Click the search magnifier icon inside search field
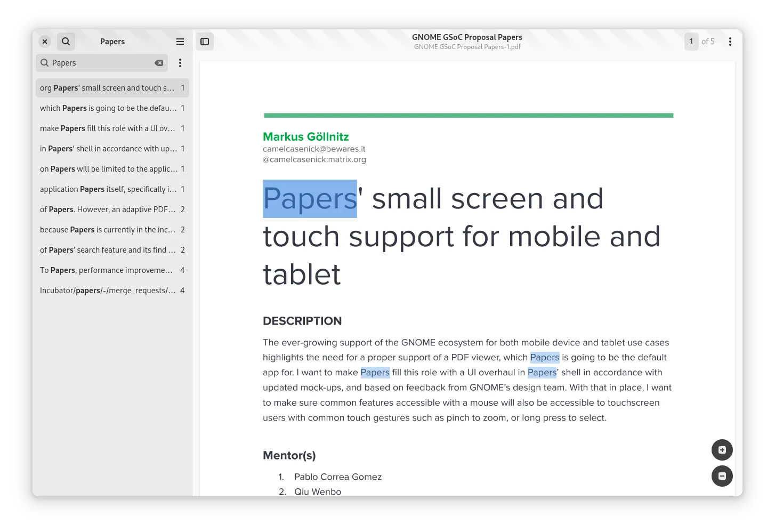Image resolution: width=775 pixels, height=532 pixels. pos(45,63)
